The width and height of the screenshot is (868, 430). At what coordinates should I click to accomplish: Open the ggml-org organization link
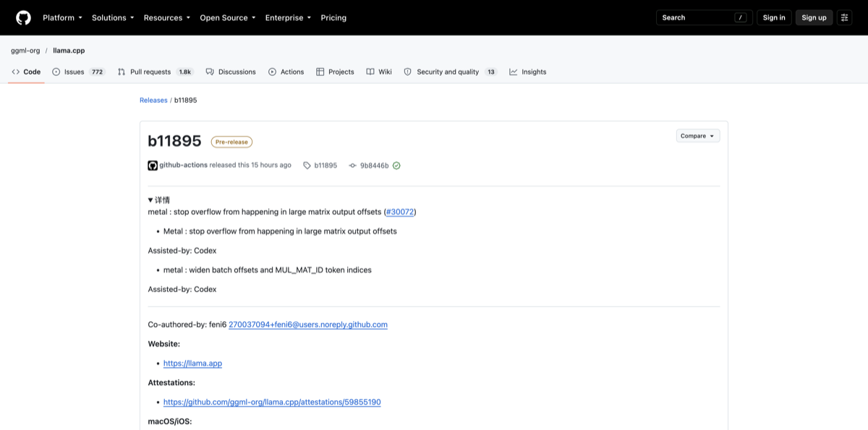pyautogui.click(x=25, y=51)
